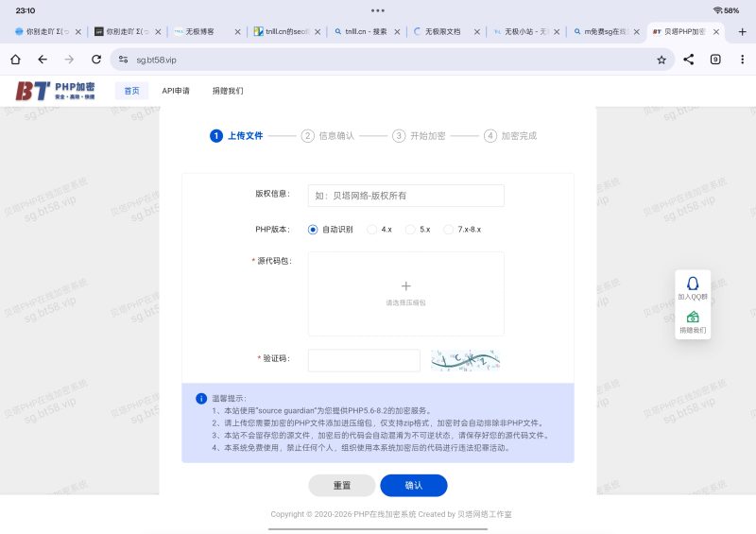Open 捐赠我们 in the top navigation
This screenshot has height=534, width=756.
pos(228,91)
